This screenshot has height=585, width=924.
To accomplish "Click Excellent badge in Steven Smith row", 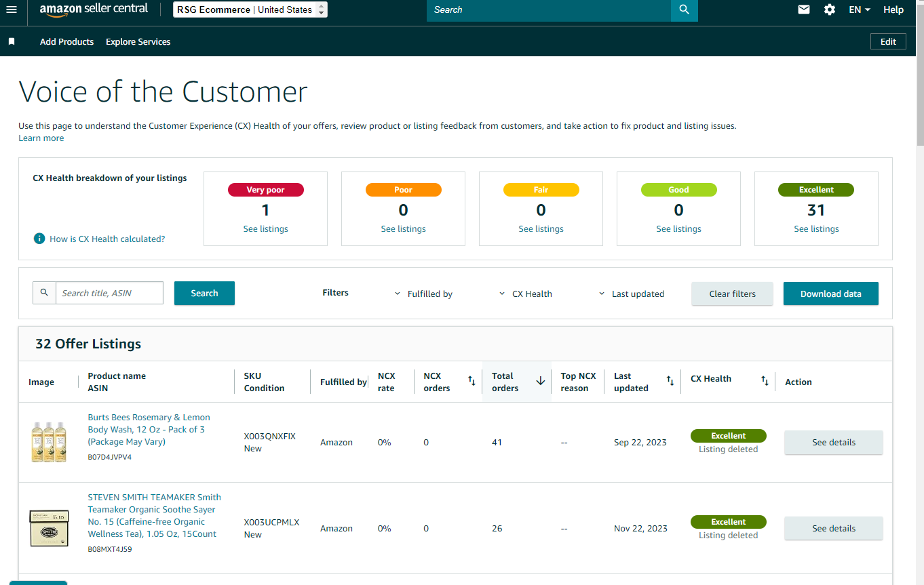I will coord(729,522).
